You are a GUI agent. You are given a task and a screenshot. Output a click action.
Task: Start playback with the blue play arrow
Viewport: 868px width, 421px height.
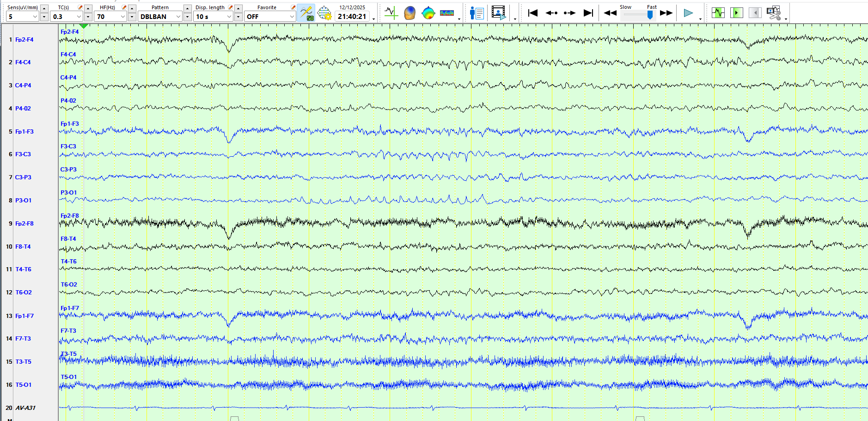688,13
